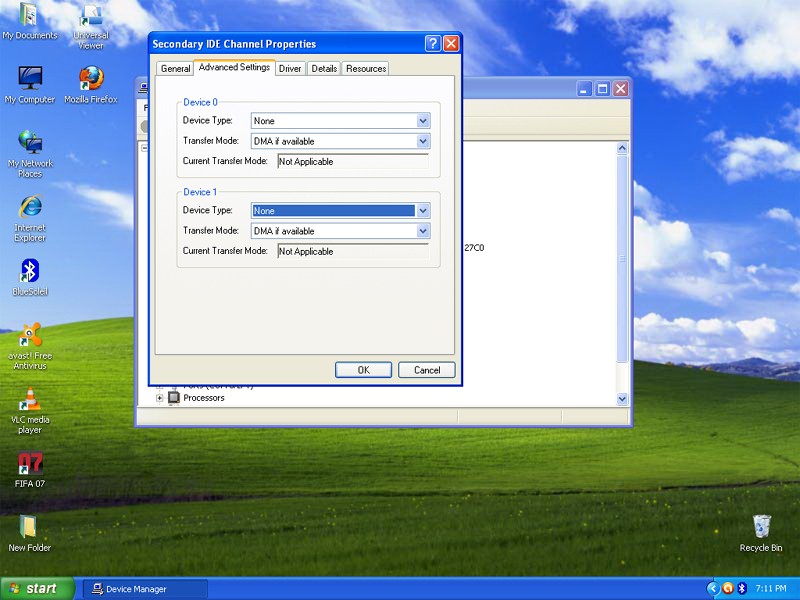This screenshot has height=600, width=800.
Task: Show hidden tray icons with the arrow
Action: pos(713,589)
